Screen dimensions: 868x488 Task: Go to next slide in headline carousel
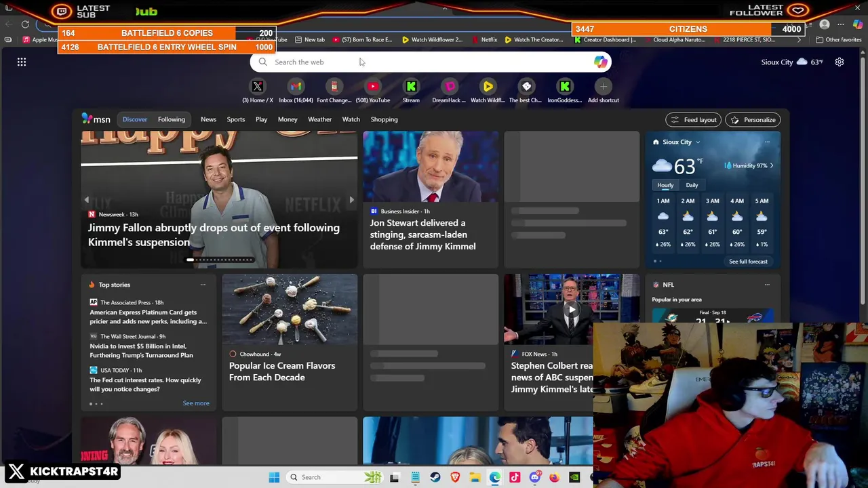click(x=351, y=200)
